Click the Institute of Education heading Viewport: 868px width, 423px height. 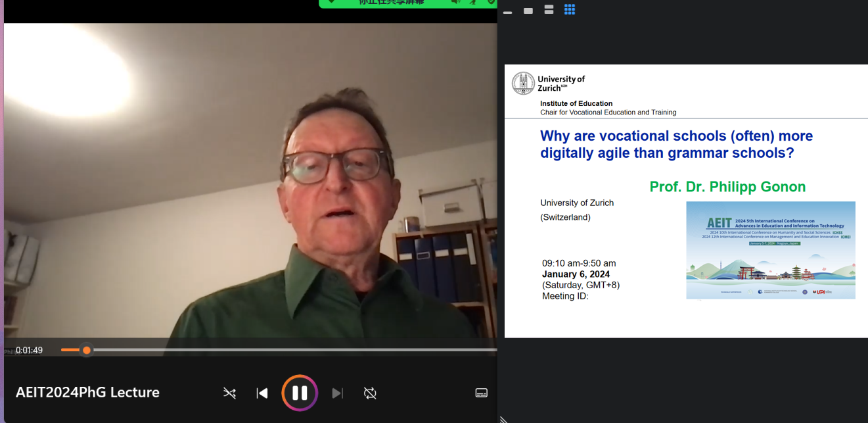click(576, 103)
